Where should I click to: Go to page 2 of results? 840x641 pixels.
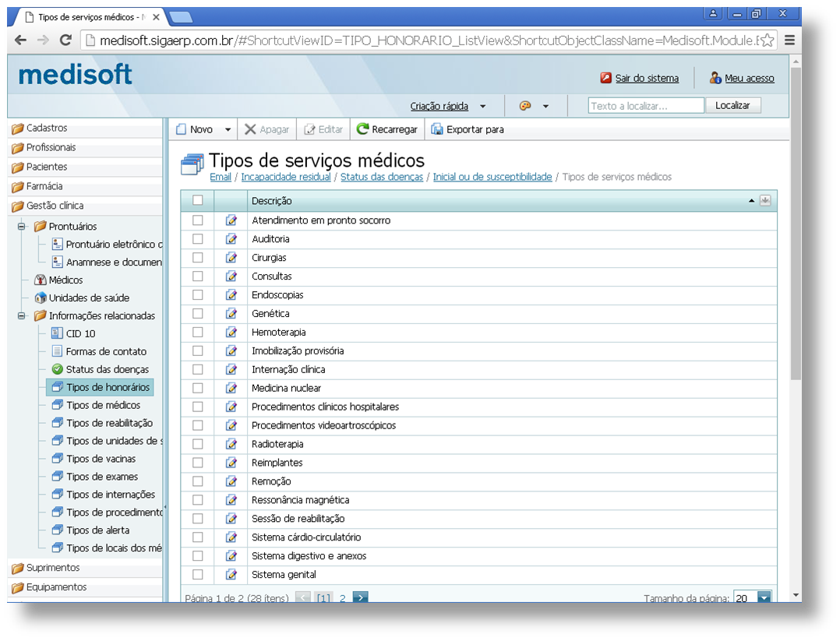point(342,597)
